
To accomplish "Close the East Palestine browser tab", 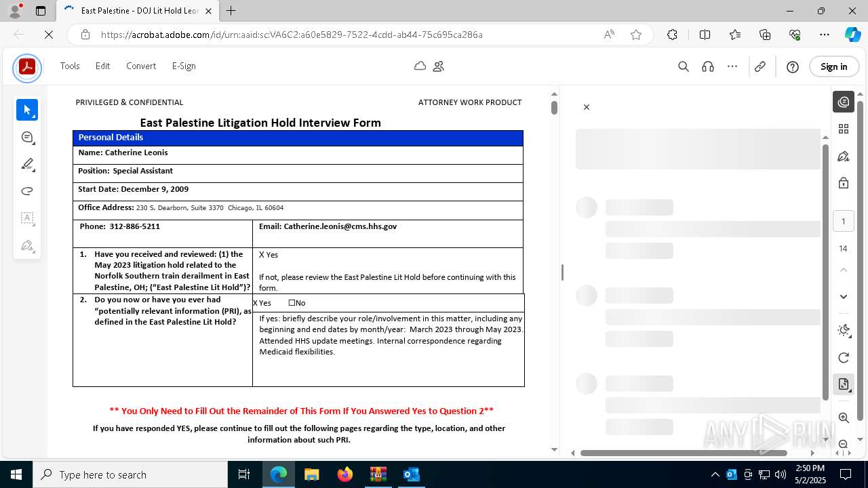I will coord(209,11).
